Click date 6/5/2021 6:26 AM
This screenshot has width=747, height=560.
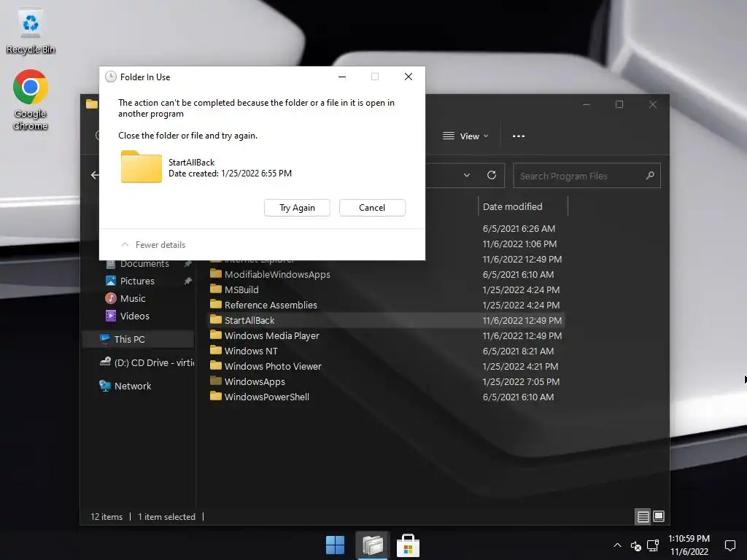[519, 228]
